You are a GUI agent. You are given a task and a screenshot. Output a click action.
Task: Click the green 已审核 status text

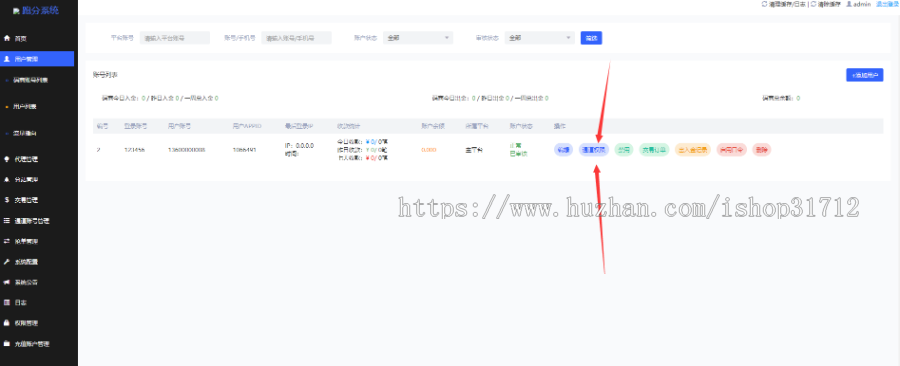click(x=518, y=154)
